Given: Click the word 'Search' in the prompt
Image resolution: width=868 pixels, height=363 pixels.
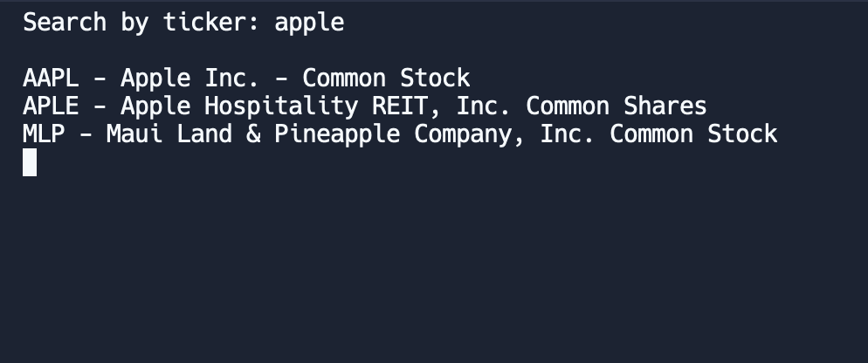Looking at the screenshot, I should tap(65, 23).
